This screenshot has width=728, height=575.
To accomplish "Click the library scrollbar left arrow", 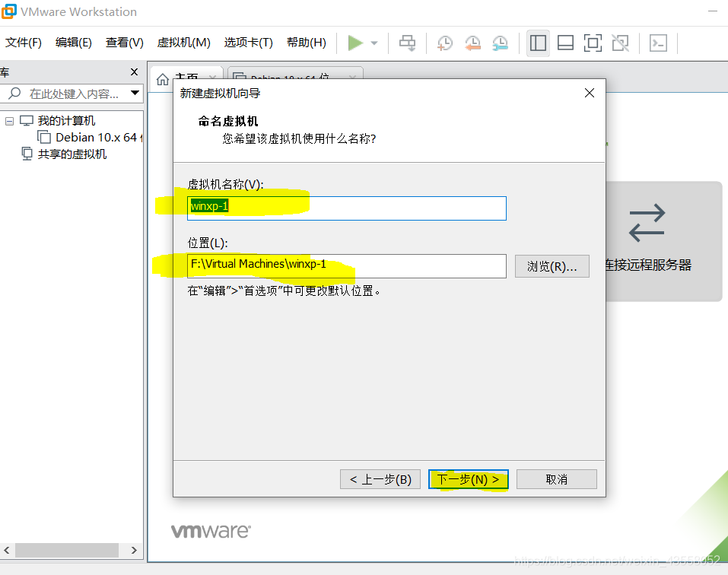I will click(7, 550).
